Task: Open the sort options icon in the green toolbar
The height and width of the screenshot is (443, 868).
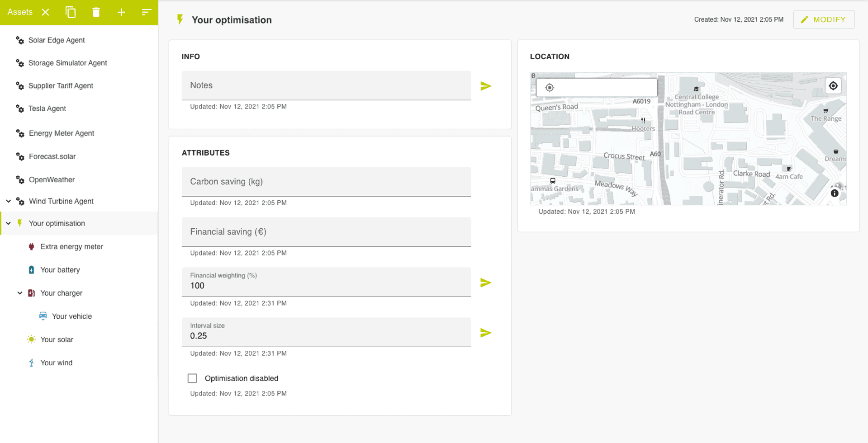Action: pos(146,12)
